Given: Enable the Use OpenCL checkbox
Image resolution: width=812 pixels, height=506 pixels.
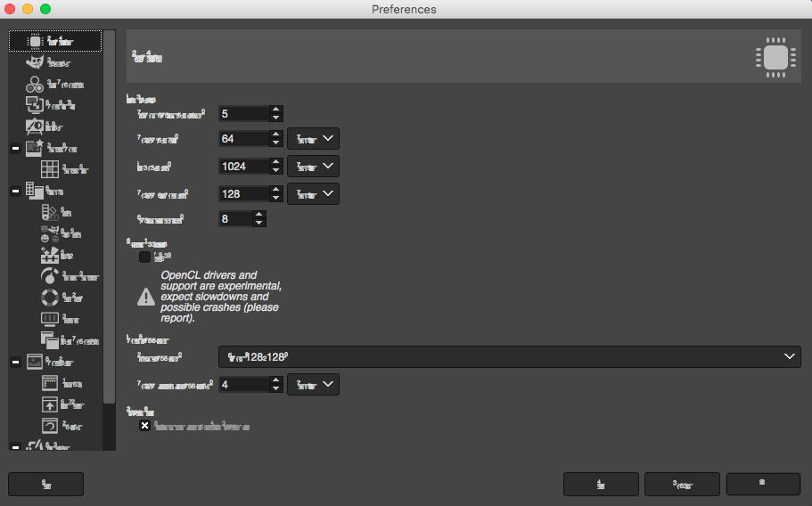Looking at the screenshot, I should [x=144, y=257].
